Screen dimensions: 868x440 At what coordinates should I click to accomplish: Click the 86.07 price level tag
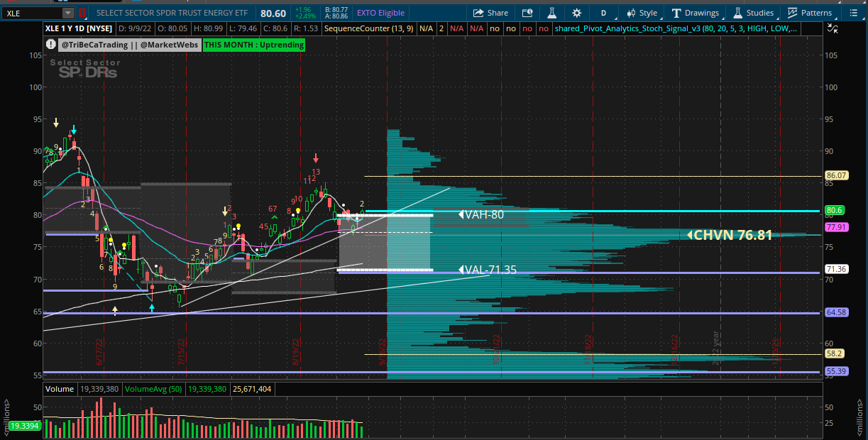[x=837, y=175]
